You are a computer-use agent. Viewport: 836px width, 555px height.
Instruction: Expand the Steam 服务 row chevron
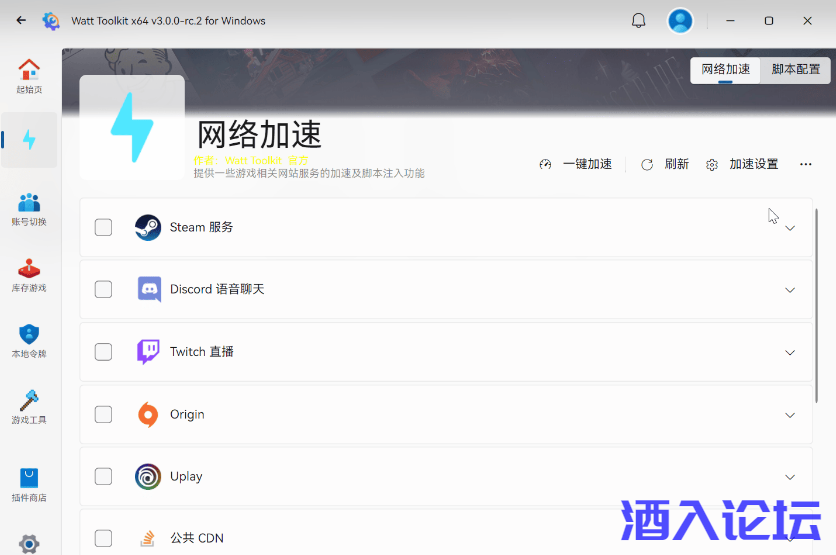(x=790, y=228)
